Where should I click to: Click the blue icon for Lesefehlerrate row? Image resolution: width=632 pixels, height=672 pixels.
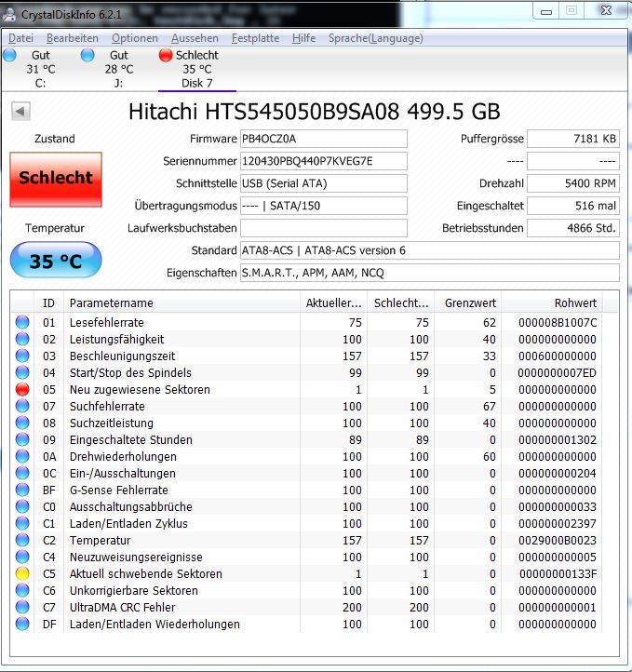click(x=22, y=322)
